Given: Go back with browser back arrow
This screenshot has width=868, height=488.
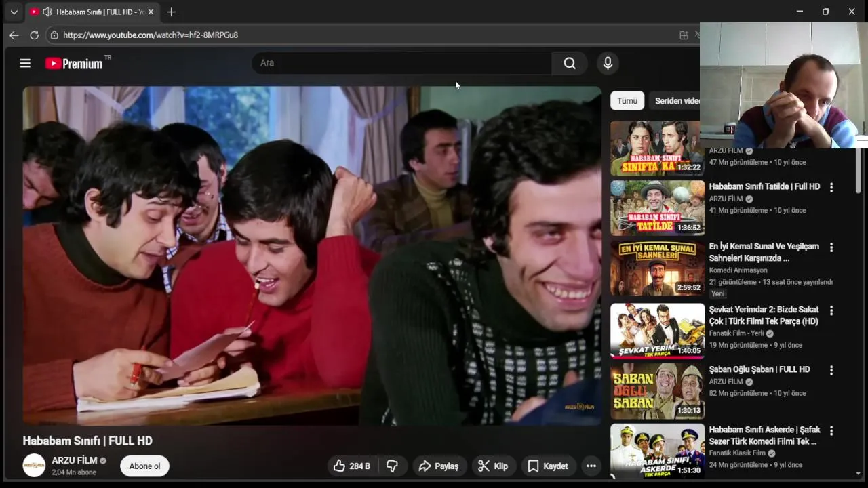Looking at the screenshot, I should (x=14, y=35).
